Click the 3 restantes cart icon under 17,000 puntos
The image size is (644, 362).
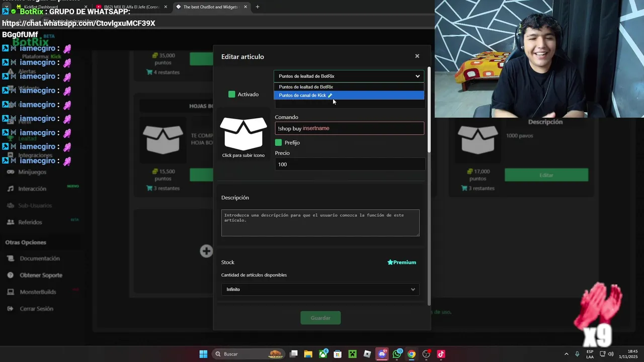pos(464,188)
